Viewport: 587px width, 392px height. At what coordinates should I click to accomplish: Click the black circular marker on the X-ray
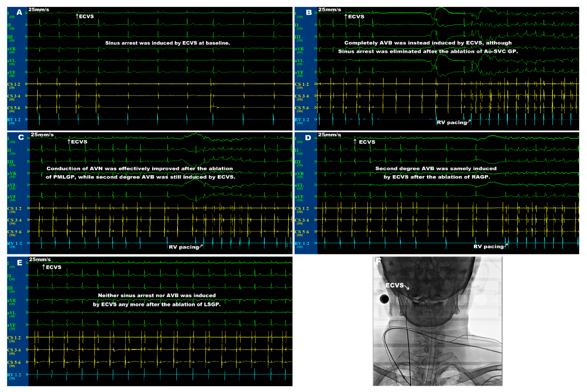click(x=384, y=299)
